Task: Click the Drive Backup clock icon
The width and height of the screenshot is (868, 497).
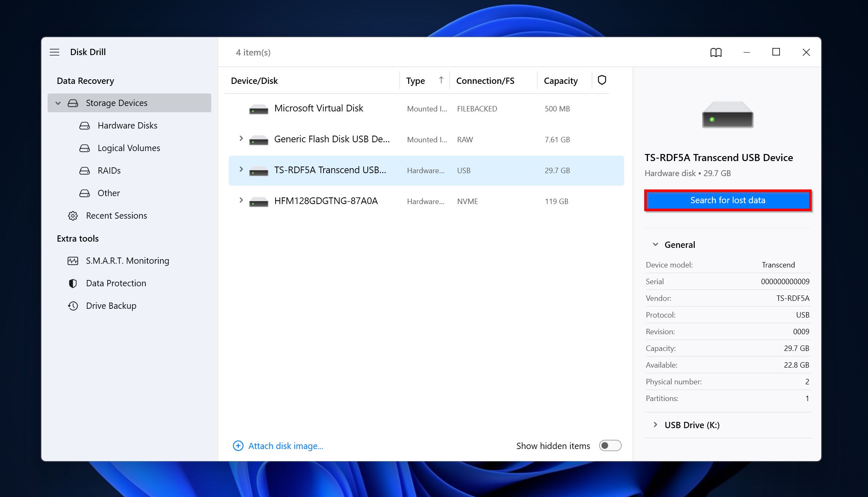Action: (x=73, y=306)
